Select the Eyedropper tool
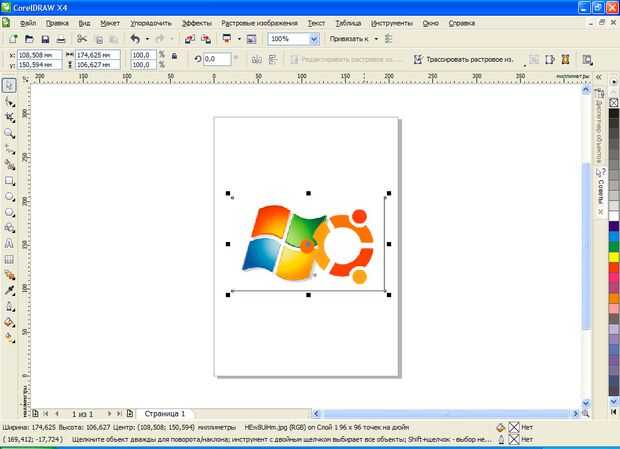 click(x=9, y=291)
